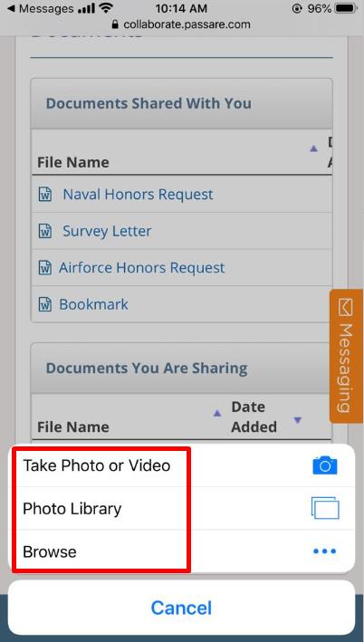Tap the envelope icon on the Messaging tab

point(346,307)
